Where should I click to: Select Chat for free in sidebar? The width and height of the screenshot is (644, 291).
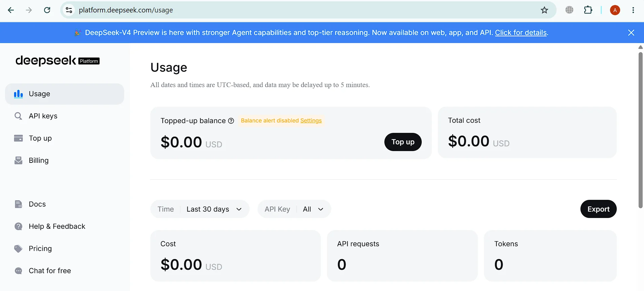coord(65,271)
